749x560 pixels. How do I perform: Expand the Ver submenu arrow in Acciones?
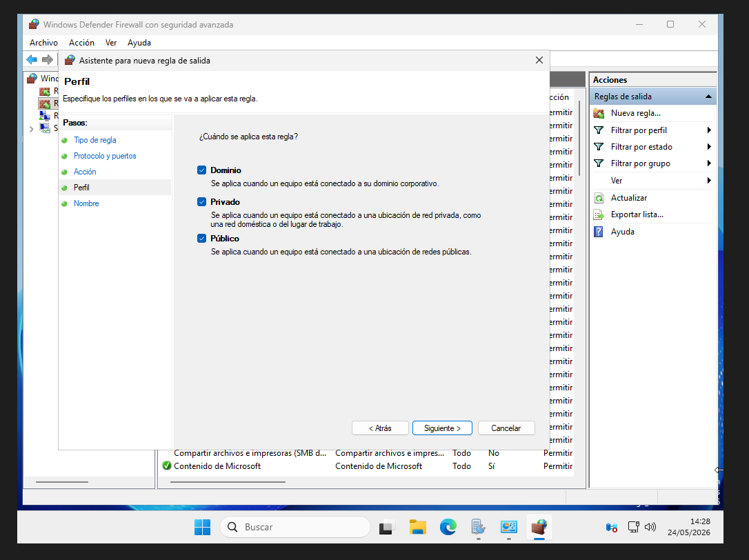pos(709,181)
